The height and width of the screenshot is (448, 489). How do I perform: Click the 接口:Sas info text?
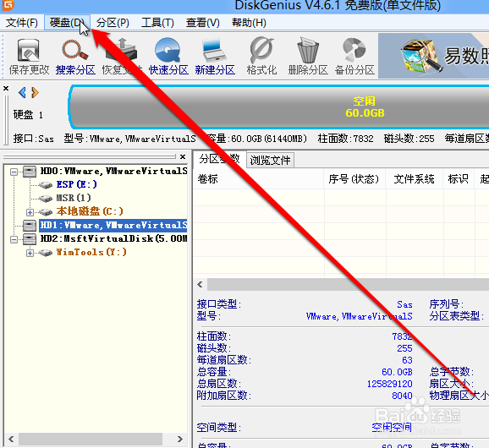coord(33,139)
